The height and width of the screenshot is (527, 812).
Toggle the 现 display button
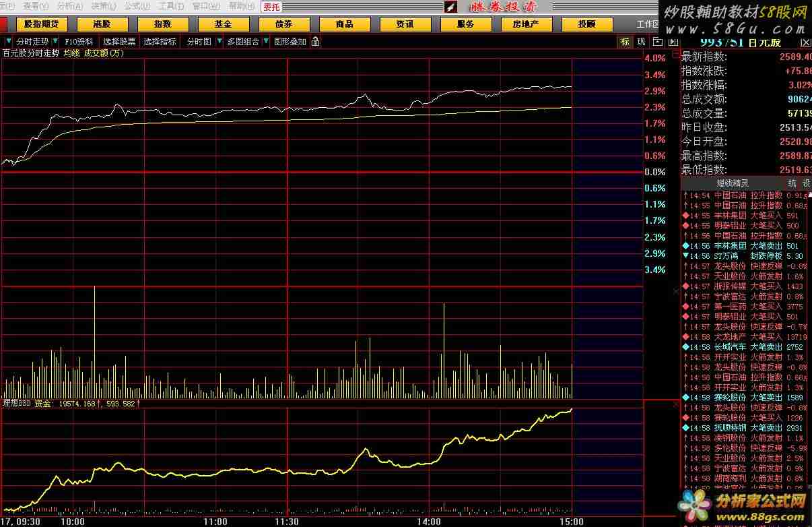point(640,42)
